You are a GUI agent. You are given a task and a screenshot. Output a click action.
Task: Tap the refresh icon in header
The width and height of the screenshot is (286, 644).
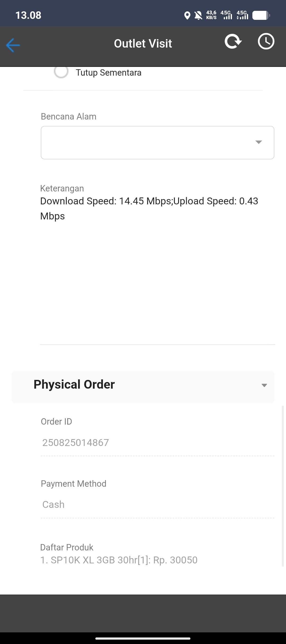[233, 42]
